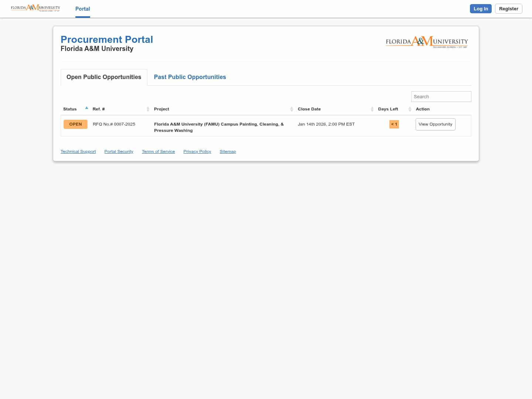Sort the table by the Status column arrow
The image size is (532, 399).
pos(86,108)
